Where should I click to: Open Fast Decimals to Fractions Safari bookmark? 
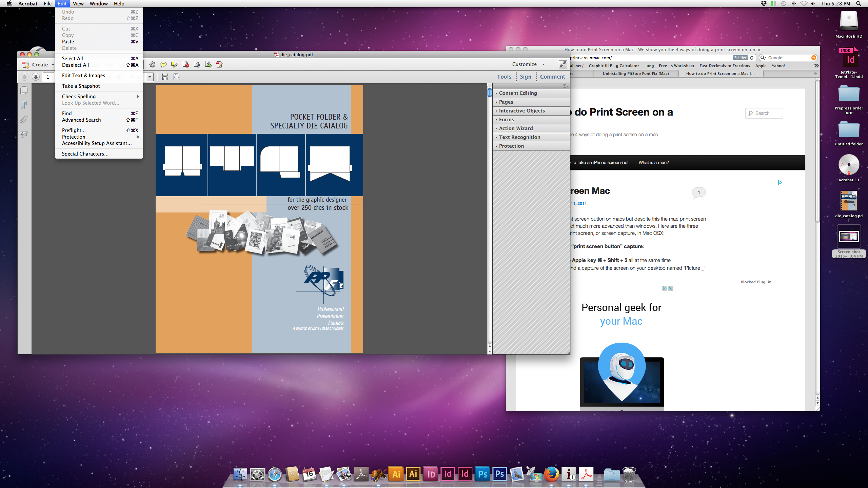click(x=725, y=66)
